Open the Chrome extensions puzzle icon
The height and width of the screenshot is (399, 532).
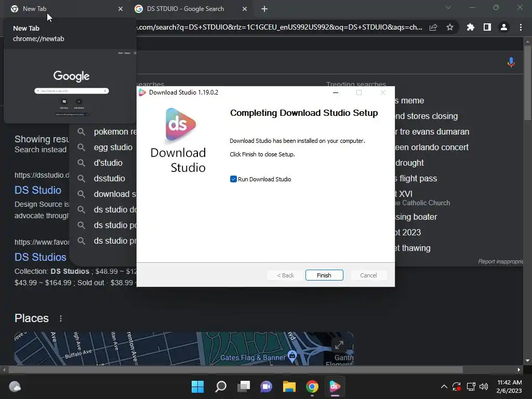click(x=470, y=27)
